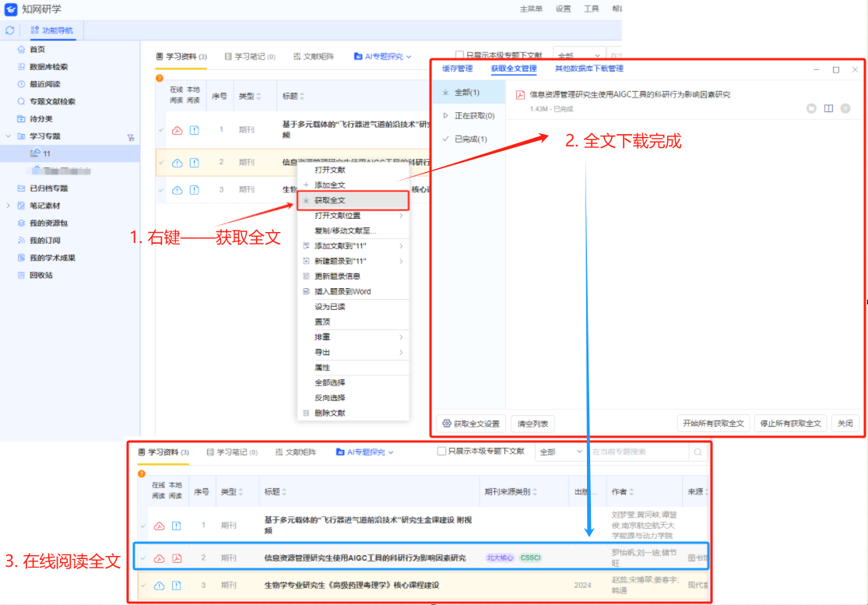Switch to 学习笔记 tab in the lower panel
The width and height of the screenshot is (868, 605).
pos(232,452)
